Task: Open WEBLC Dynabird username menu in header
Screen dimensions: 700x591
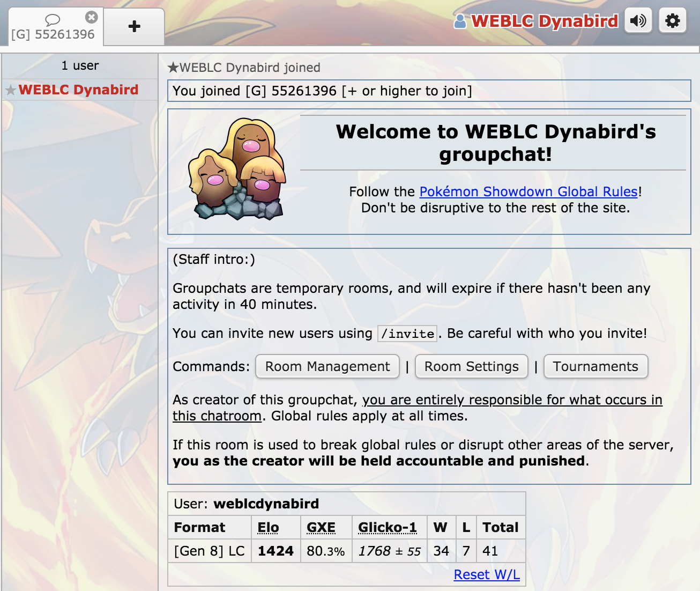Action: coord(545,21)
